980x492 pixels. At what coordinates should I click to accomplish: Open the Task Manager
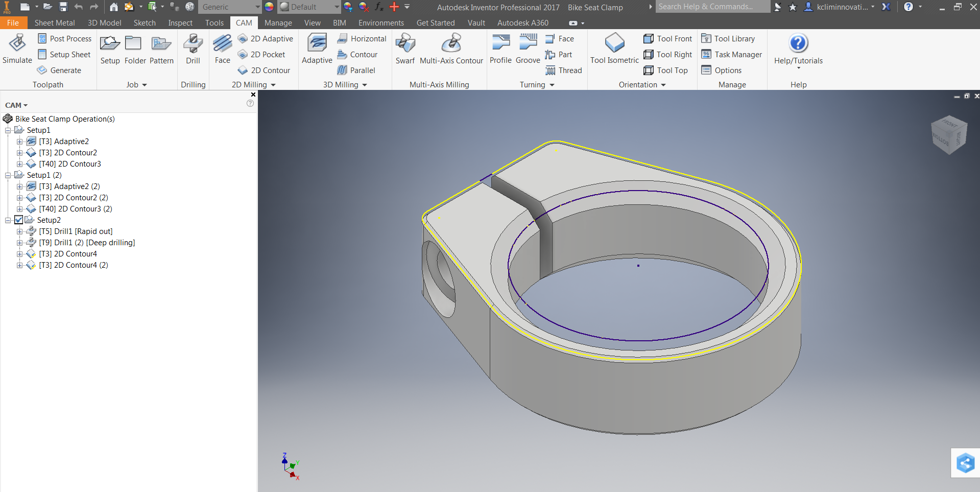[x=731, y=55]
